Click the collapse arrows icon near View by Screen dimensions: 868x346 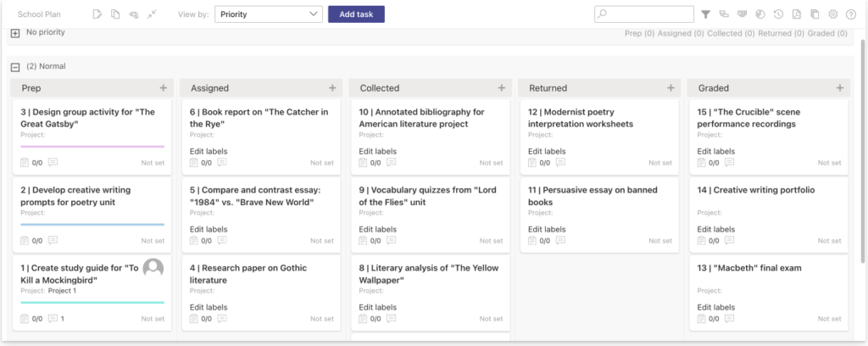pyautogui.click(x=152, y=14)
